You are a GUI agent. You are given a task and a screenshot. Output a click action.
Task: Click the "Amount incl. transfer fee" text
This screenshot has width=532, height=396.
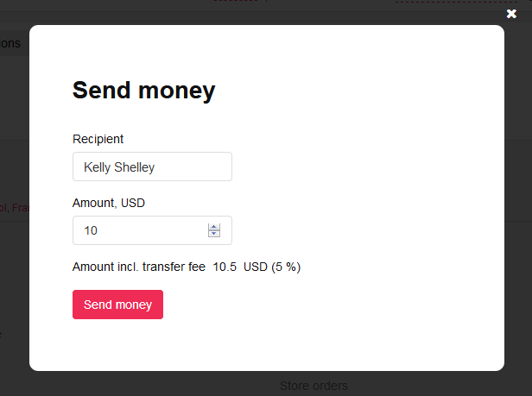pos(138,267)
